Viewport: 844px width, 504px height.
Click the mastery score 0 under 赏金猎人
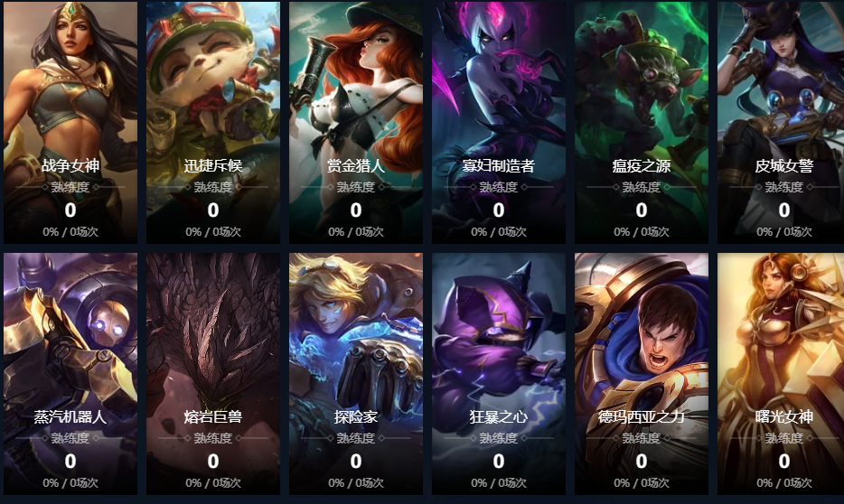(x=356, y=210)
